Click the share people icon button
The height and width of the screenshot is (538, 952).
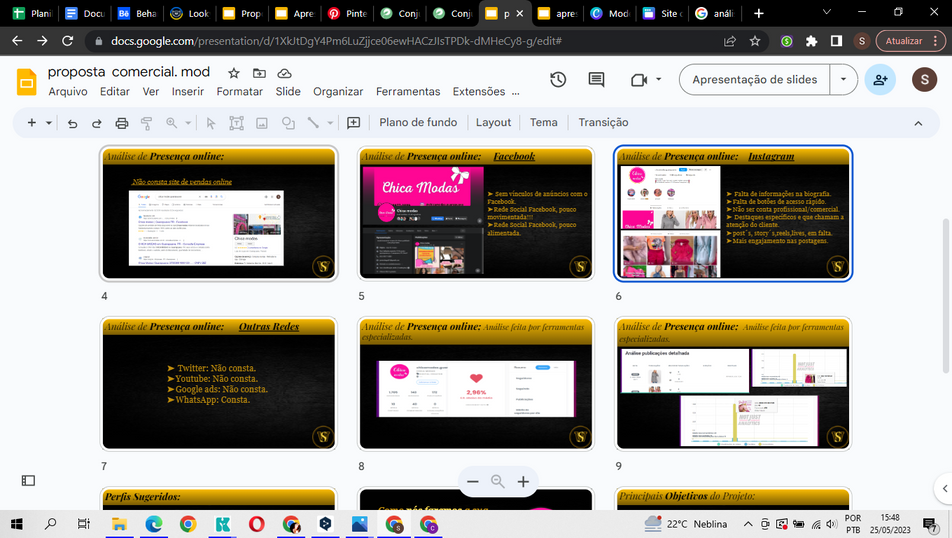pos(880,80)
